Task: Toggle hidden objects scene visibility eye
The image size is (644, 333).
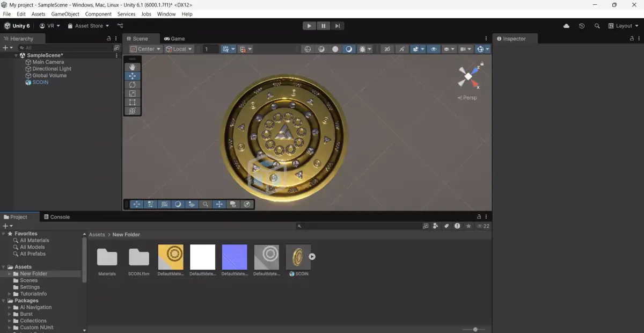Action: tap(434, 49)
